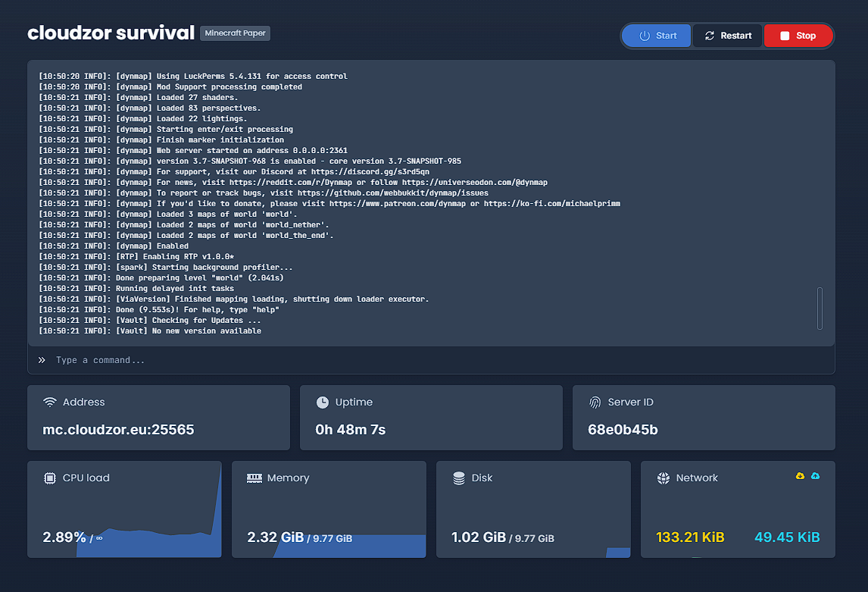
Task: Click the uptime value 0h 48m 7s
Action: point(351,430)
